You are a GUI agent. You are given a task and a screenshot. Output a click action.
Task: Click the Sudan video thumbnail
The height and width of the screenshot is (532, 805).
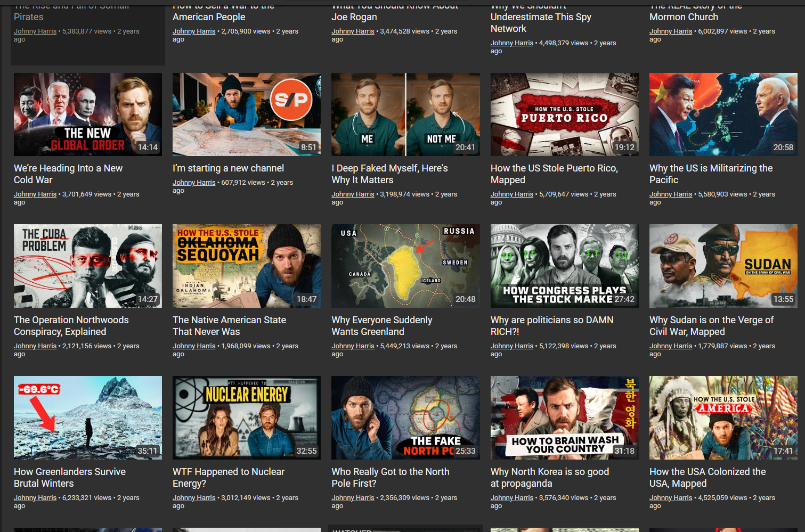(x=723, y=266)
